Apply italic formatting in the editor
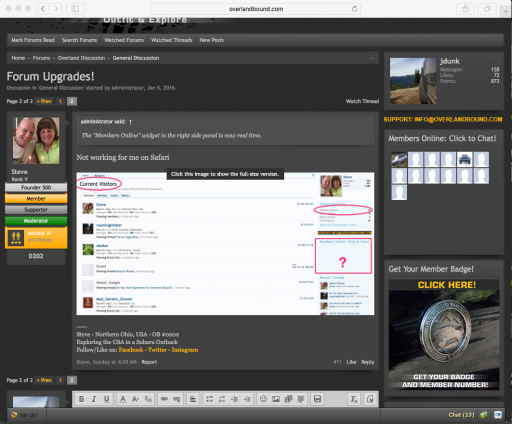The width and height of the screenshot is (512, 424). coord(94,399)
